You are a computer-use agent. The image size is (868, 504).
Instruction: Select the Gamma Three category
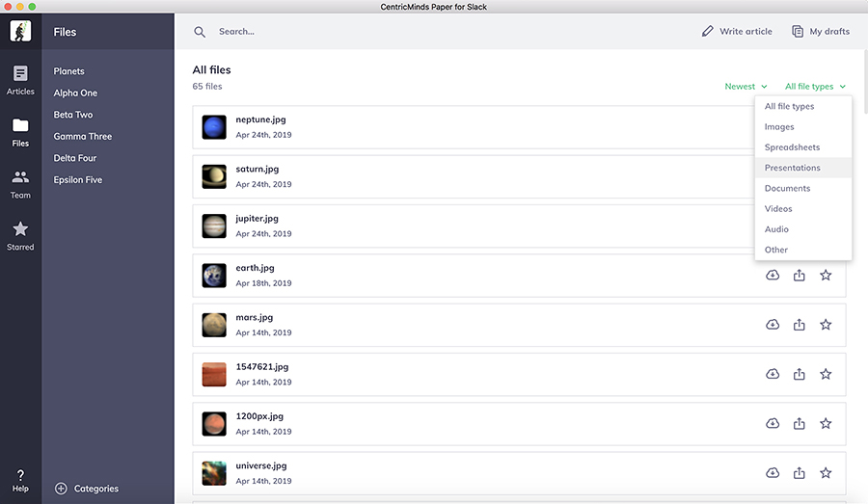click(83, 136)
